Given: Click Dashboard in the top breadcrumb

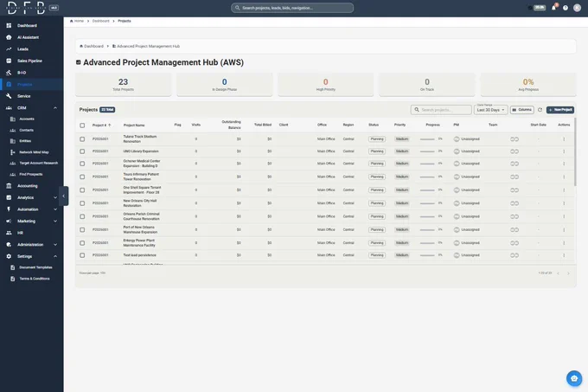Looking at the screenshot, I should pos(101,21).
